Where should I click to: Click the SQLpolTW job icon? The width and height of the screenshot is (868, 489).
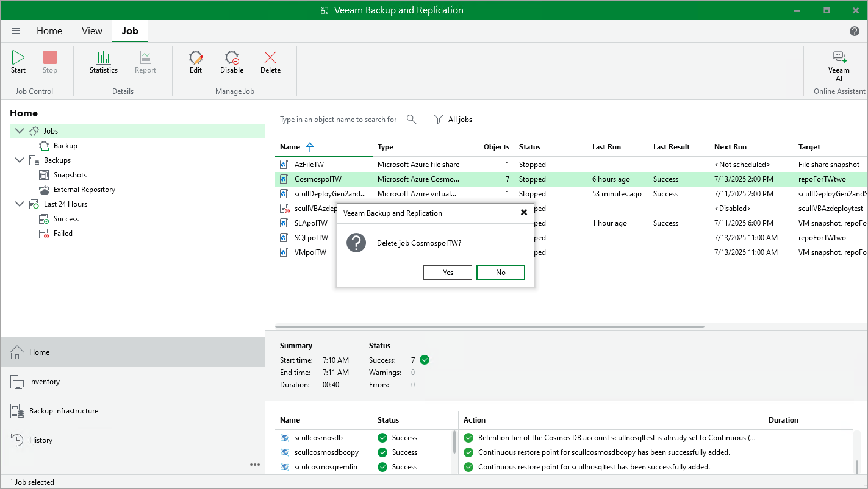tap(284, 238)
